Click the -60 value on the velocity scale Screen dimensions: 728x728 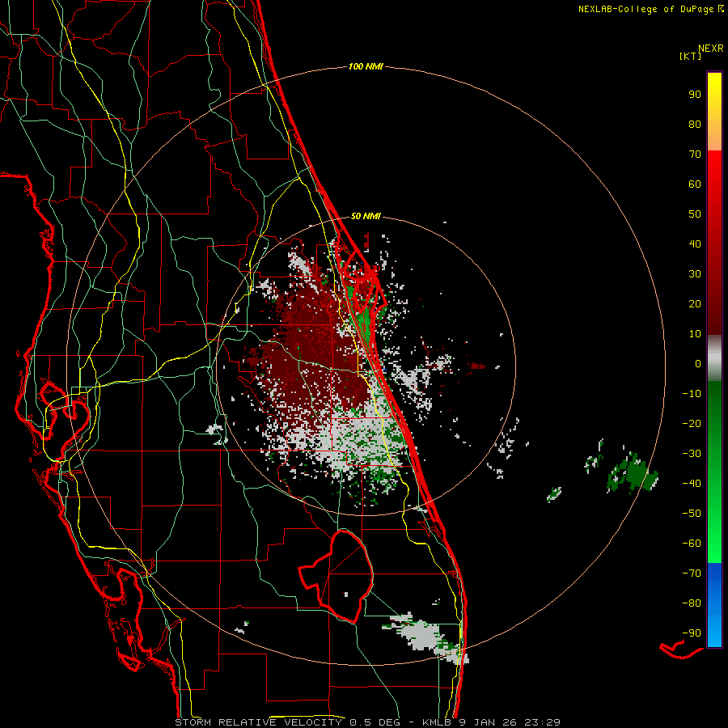point(692,544)
